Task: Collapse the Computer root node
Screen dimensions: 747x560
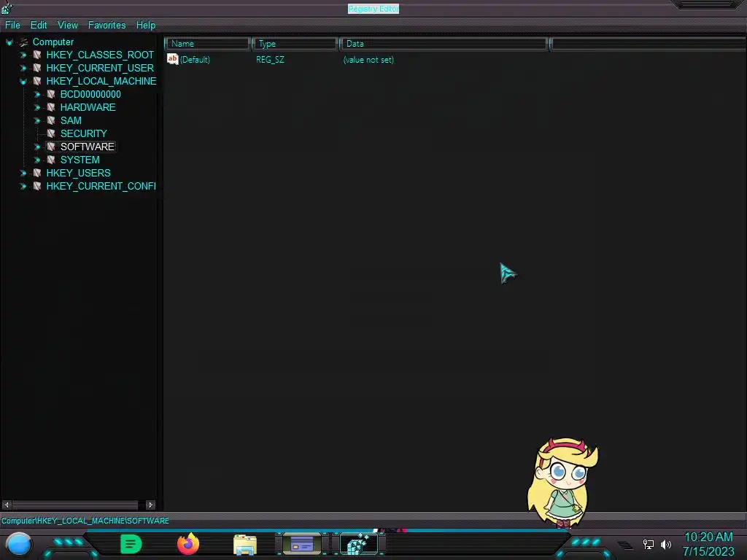Action: click(9, 42)
